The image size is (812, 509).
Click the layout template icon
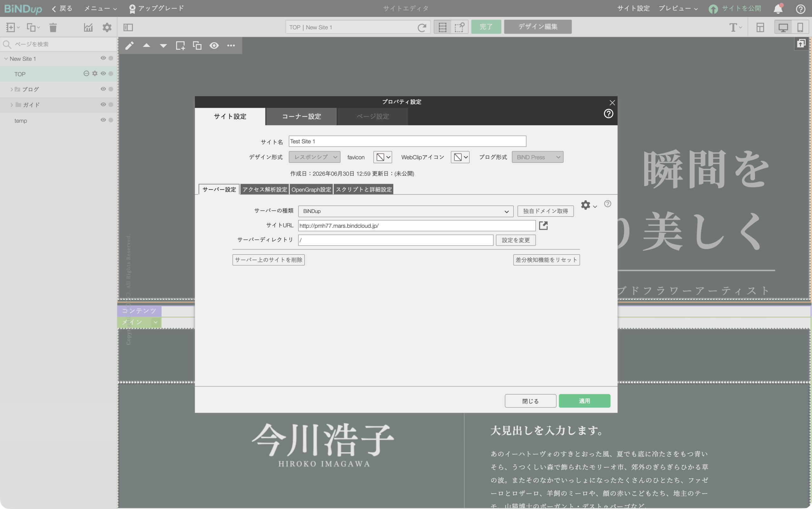(760, 27)
